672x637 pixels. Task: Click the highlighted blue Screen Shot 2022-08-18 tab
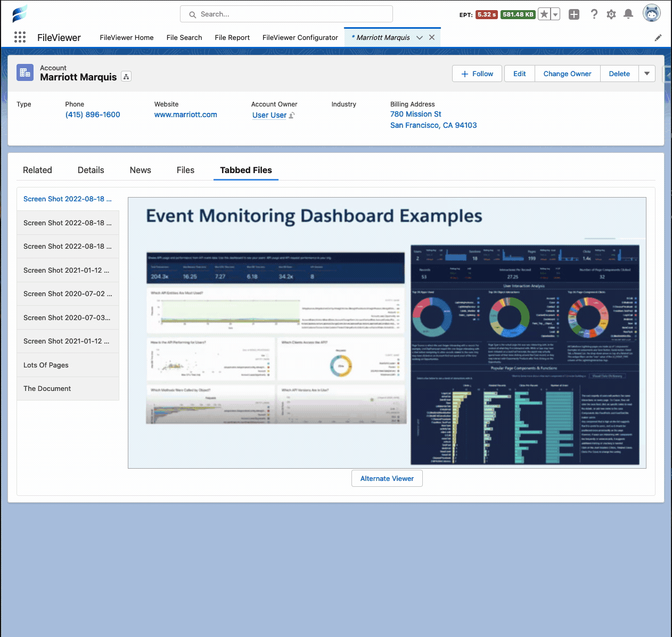coord(68,199)
